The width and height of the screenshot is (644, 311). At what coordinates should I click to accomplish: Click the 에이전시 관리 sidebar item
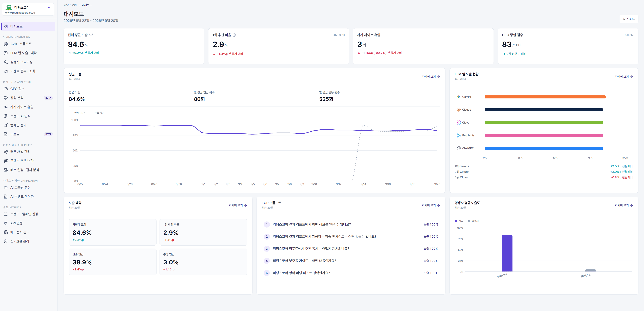pos(28,232)
